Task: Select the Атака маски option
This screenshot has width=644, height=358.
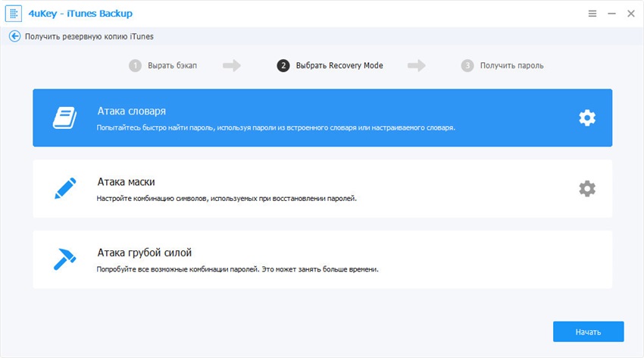Action: 323,189
